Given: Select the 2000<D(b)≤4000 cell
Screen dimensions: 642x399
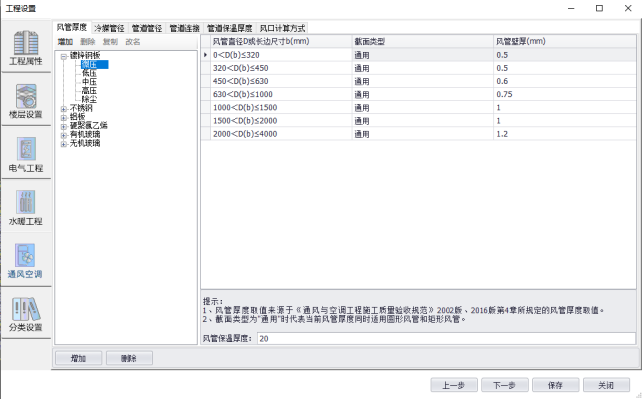Looking at the screenshot, I should (x=281, y=134).
